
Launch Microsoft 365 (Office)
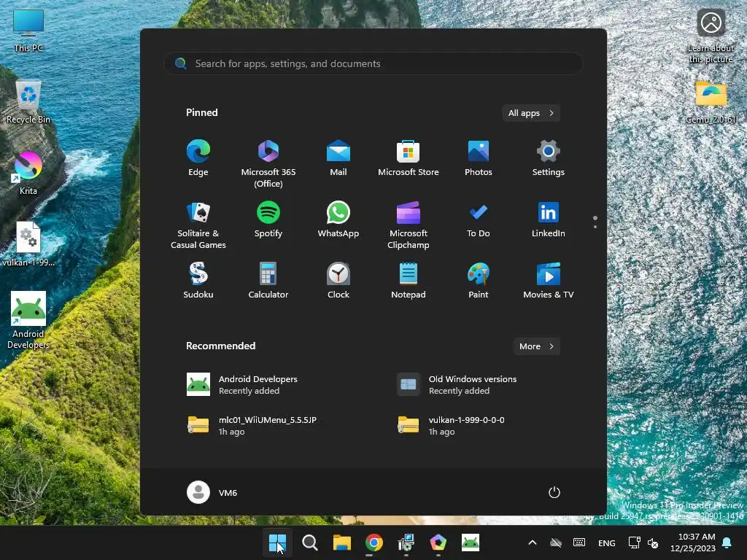point(268,163)
